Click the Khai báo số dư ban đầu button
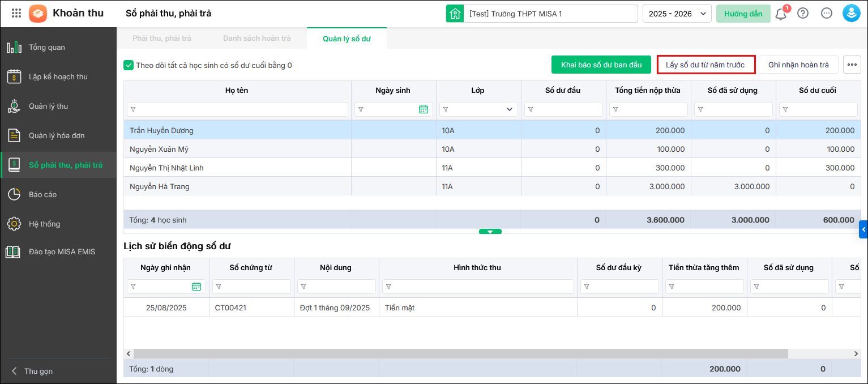Viewport: 868px width, 384px height. click(601, 65)
